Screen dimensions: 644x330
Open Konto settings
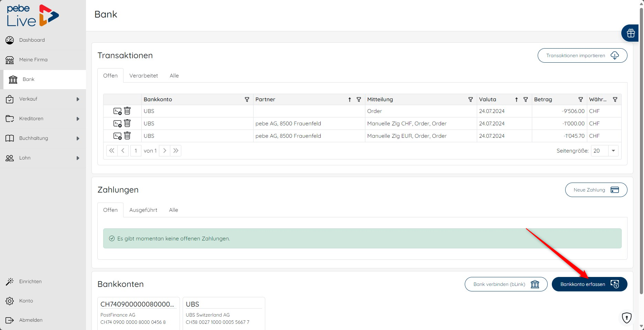pyautogui.click(x=43, y=301)
